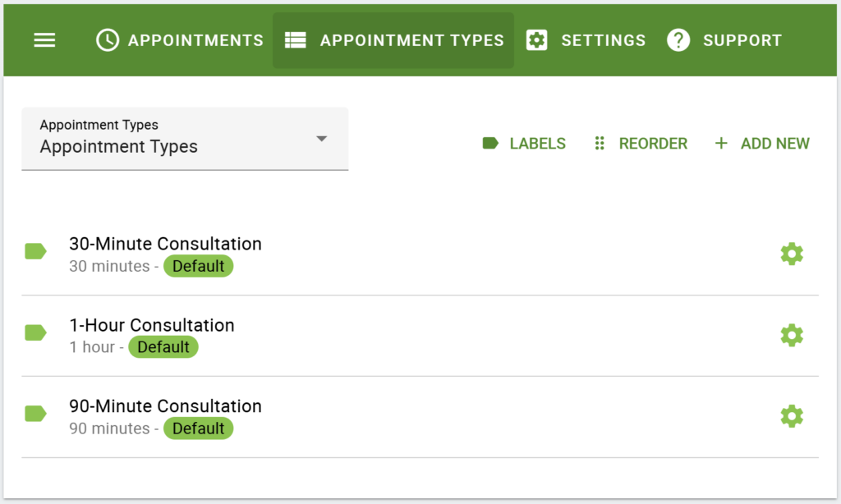
Task: Select the 90-Minute Consultation list entry
Action: tap(166, 406)
